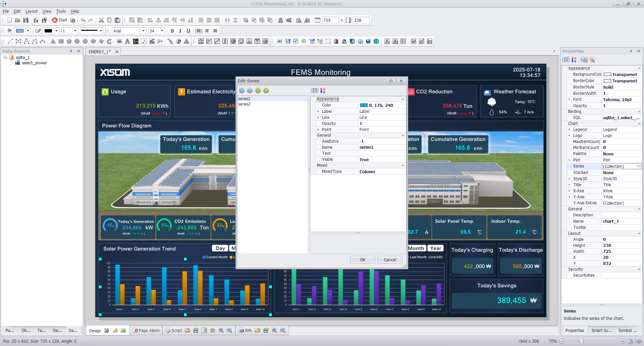The width and height of the screenshot is (644, 346).
Task: Click Day button on generation trend
Action: pos(220,248)
